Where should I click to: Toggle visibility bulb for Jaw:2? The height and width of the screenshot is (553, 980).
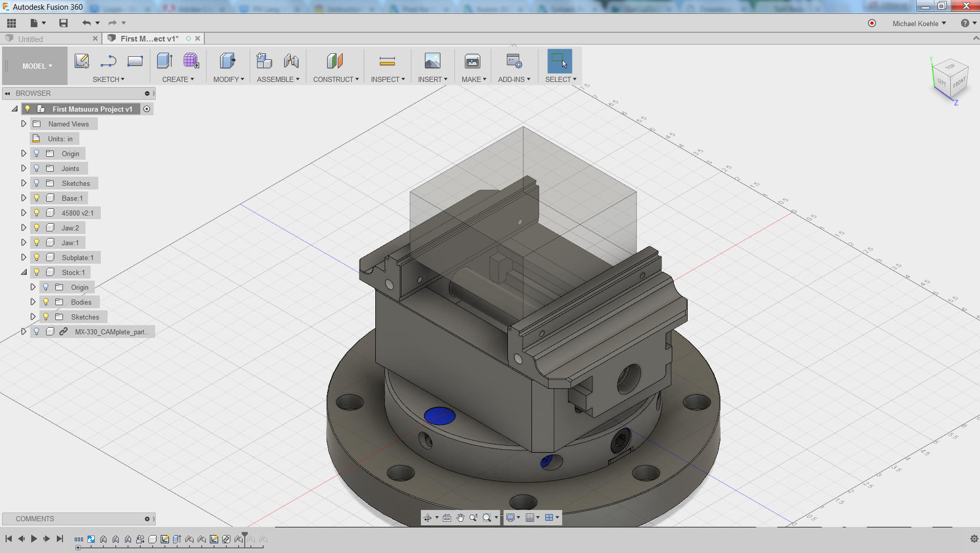[x=36, y=227]
